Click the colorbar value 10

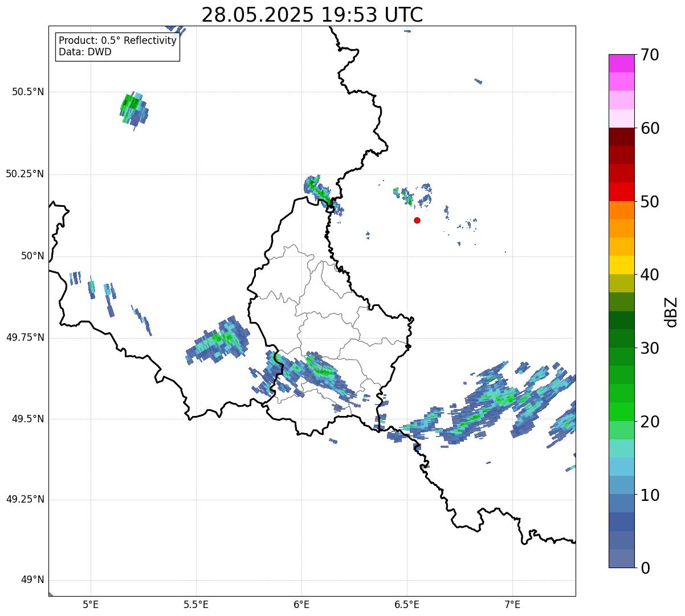[x=650, y=495]
